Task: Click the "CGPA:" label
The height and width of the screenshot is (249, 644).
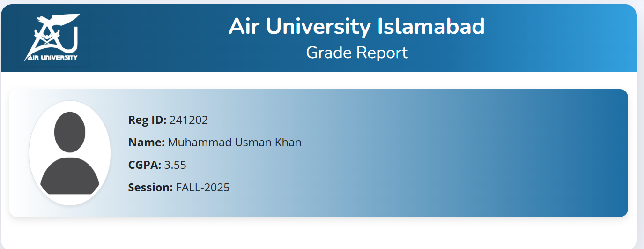Action: pyautogui.click(x=145, y=165)
